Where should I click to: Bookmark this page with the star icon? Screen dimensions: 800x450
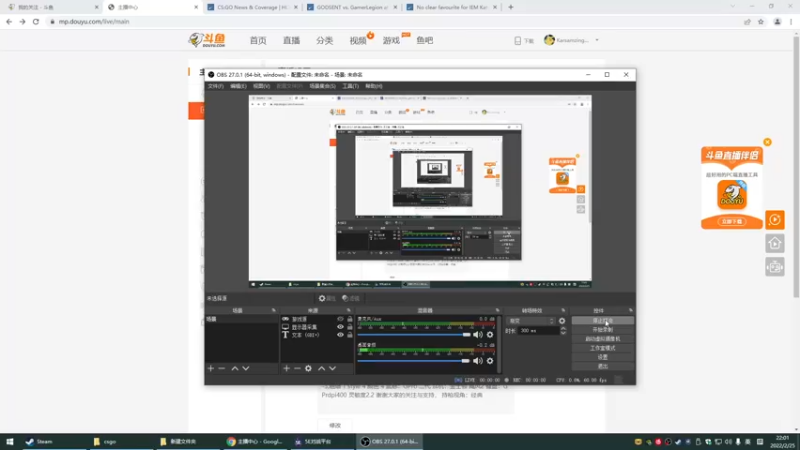click(761, 21)
